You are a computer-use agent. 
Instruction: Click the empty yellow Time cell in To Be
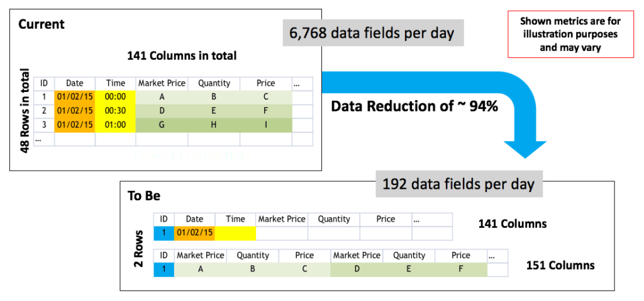click(235, 233)
